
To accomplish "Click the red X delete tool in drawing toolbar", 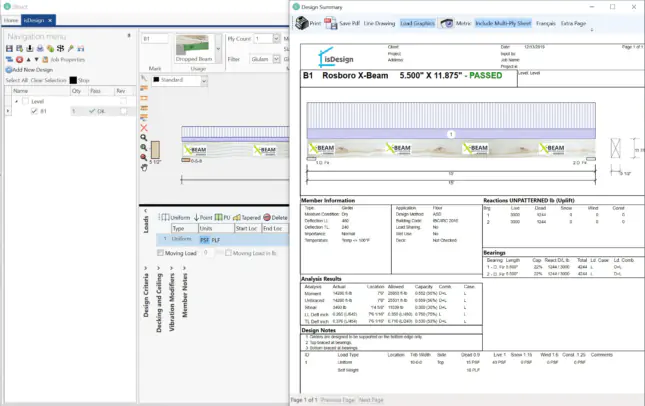I will pyautogui.click(x=144, y=128).
